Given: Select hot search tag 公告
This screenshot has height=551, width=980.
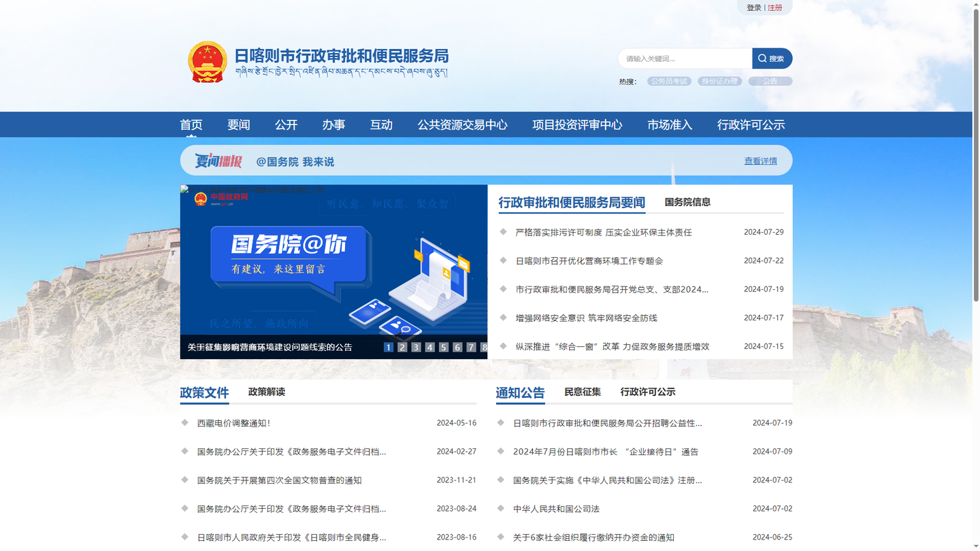Looking at the screenshot, I should pos(770,81).
